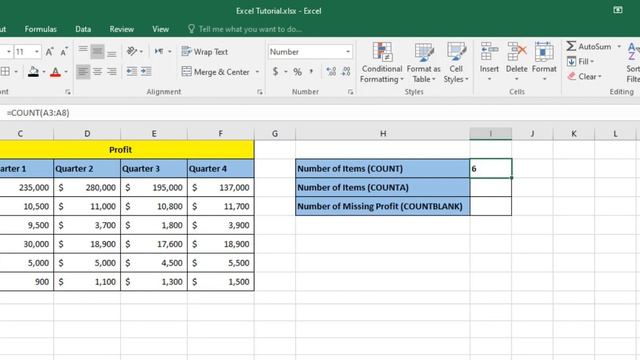
Task: Apply top vertical alignment
Action: click(x=83, y=51)
